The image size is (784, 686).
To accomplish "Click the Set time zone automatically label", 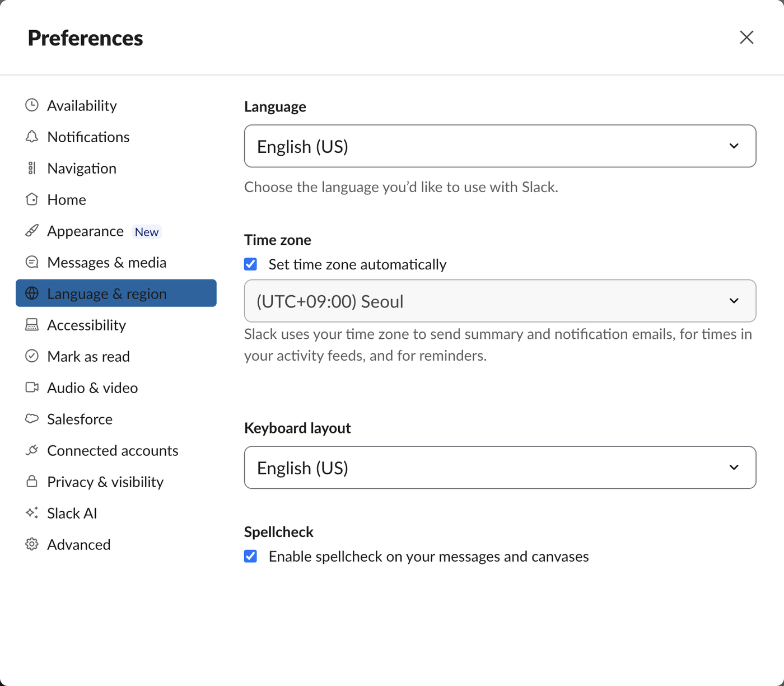I will pos(357,264).
